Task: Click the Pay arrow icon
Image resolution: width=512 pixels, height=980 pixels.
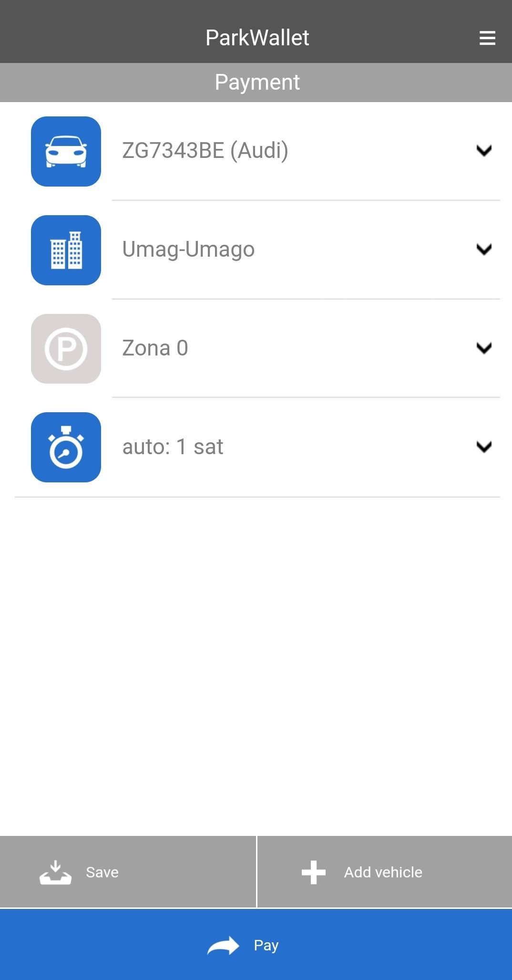Action: [x=223, y=946]
